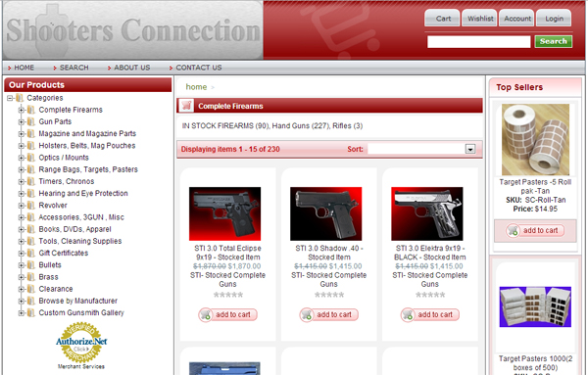Open the Account button
The height and width of the screenshot is (375, 588).
516,18
